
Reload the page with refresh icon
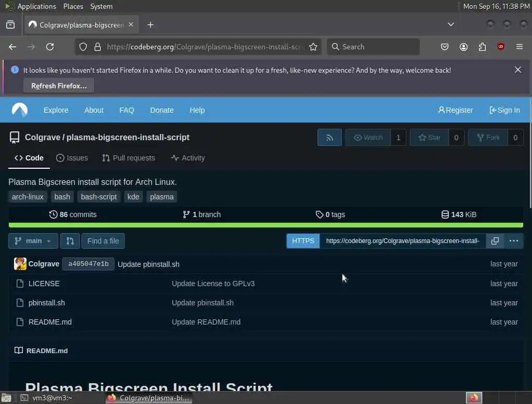coord(50,47)
